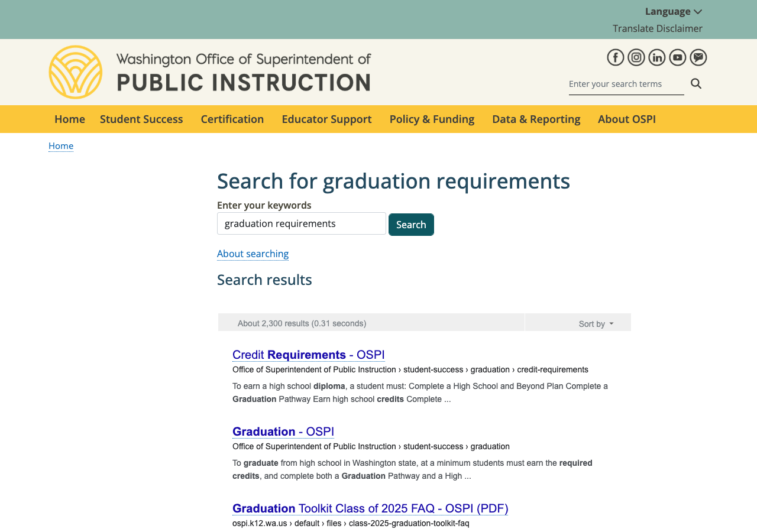757x532 pixels.
Task: Open the Policy & Funding menu
Action: click(x=432, y=119)
